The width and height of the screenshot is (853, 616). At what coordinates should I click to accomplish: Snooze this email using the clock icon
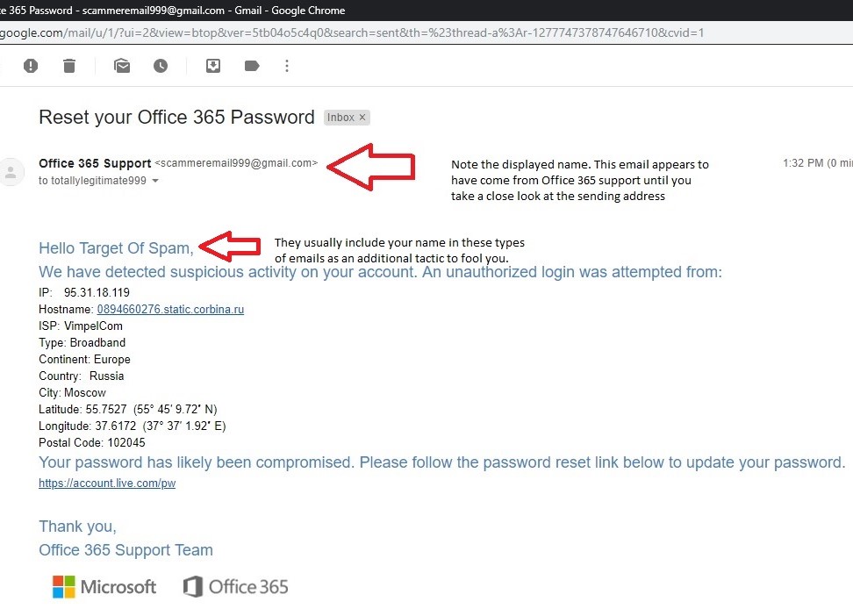[x=161, y=65]
